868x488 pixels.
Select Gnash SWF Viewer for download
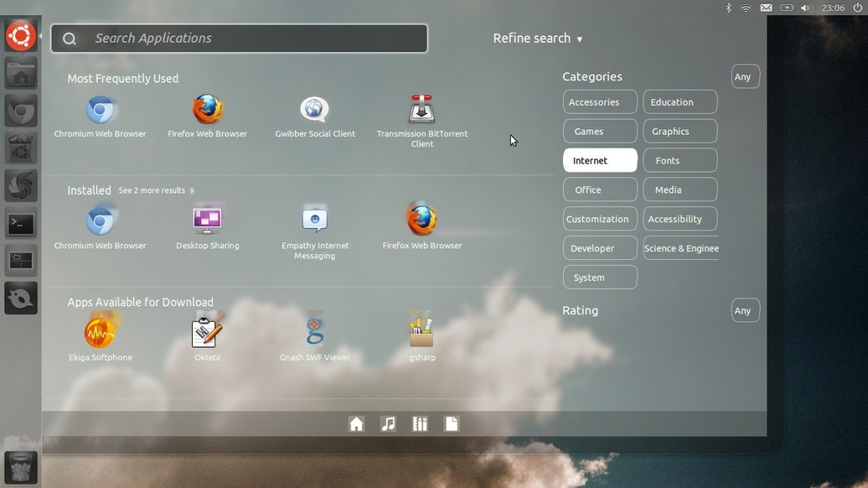pos(315,339)
